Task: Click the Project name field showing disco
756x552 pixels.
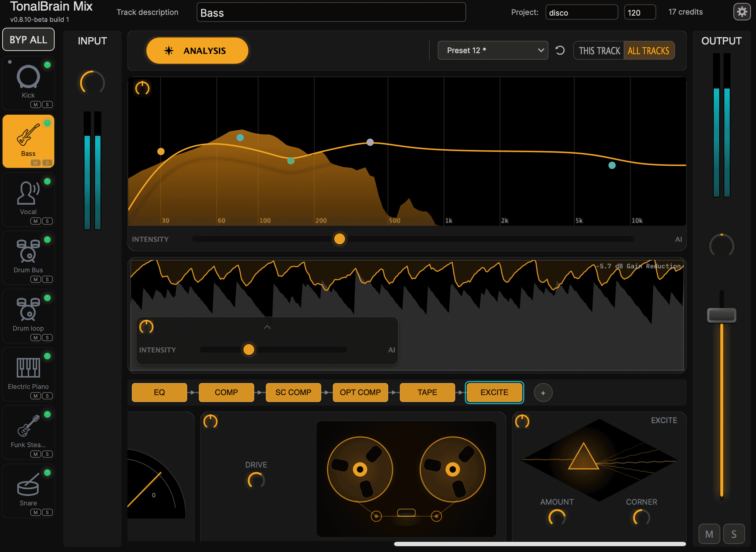Action: pyautogui.click(x=582, y=12)
